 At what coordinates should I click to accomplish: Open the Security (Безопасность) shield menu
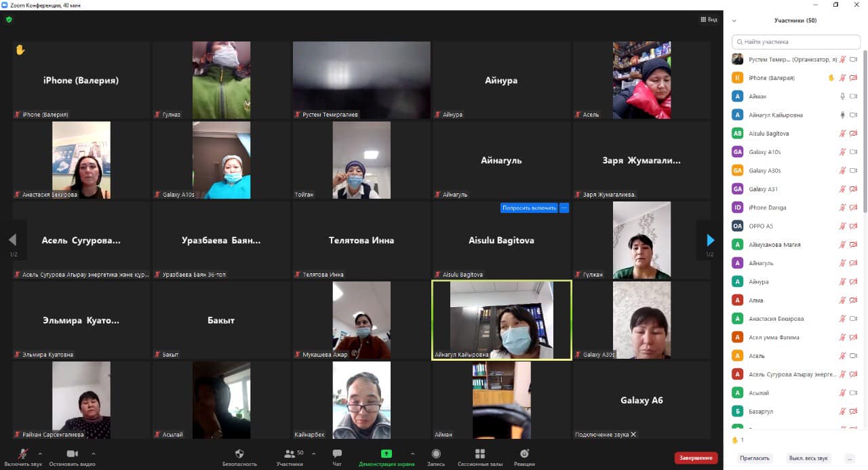[239, 456]
